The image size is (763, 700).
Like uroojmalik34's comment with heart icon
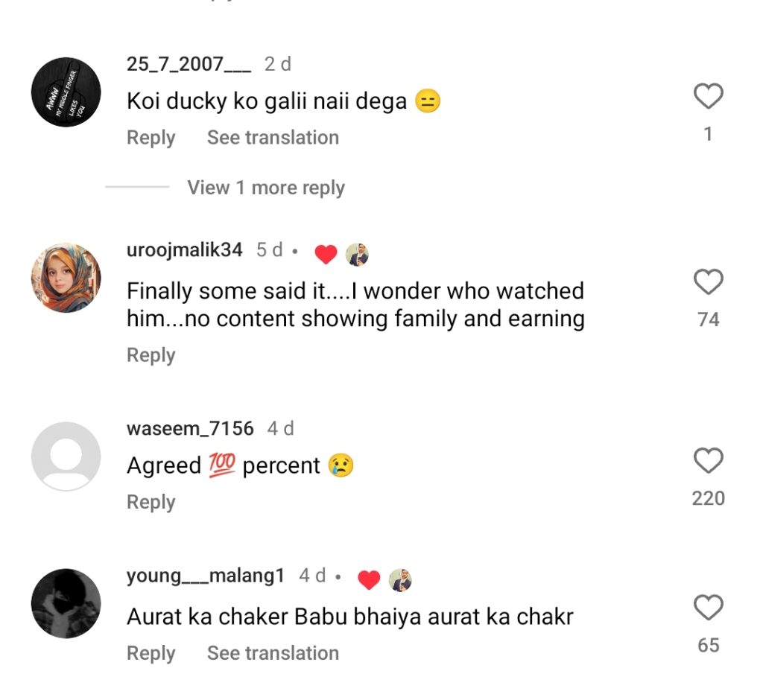tap(708, 282)
